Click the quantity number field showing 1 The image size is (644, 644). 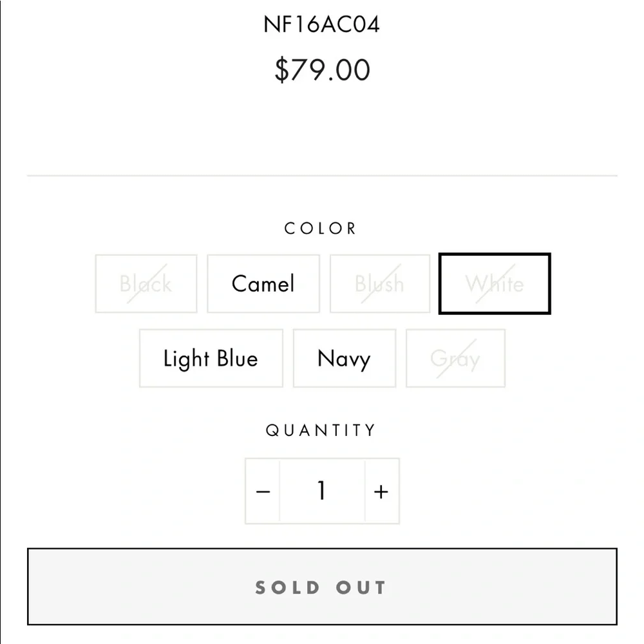point(321,492)
